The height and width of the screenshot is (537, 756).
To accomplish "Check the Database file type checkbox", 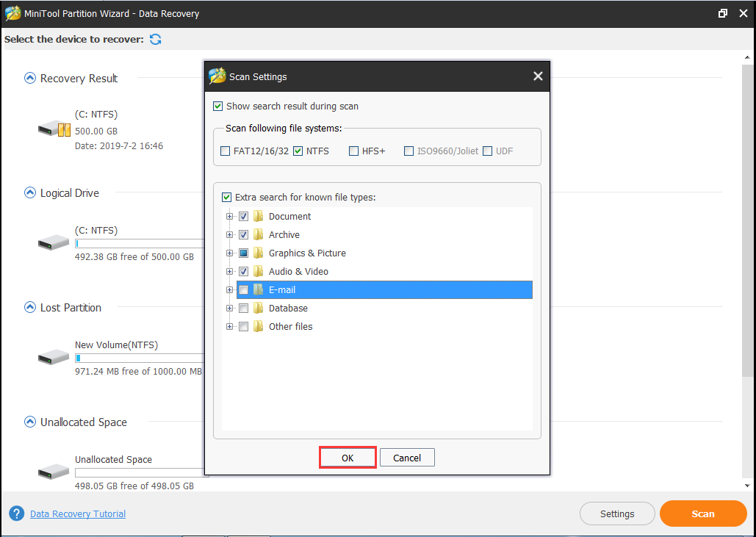I will [243, 308].
